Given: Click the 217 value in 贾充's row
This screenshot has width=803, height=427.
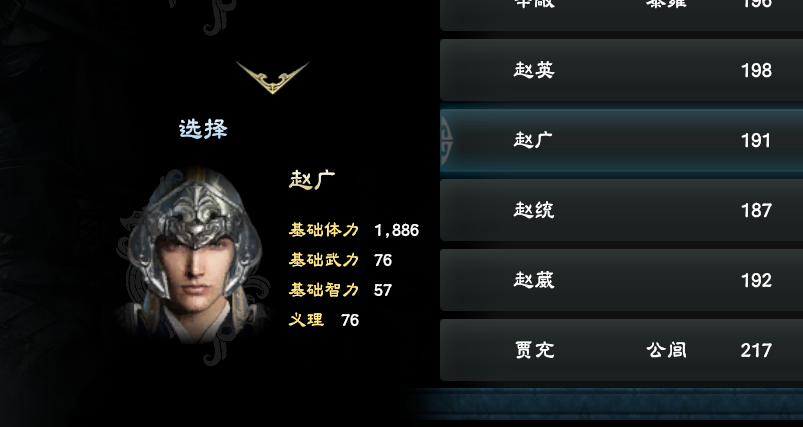Looking at the screenshot, I should tap(756, 351).
